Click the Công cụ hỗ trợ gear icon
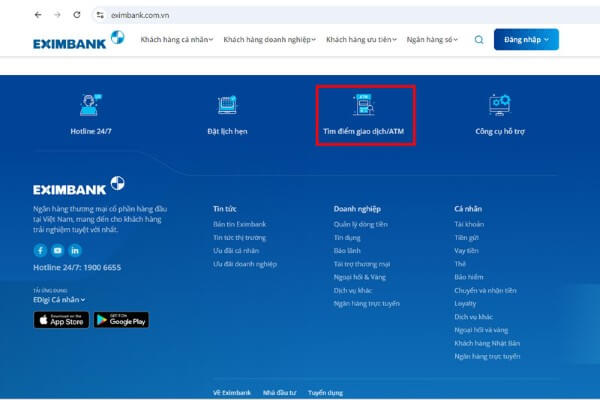This screenshot has width=600, height=400. tap(499, 105)
